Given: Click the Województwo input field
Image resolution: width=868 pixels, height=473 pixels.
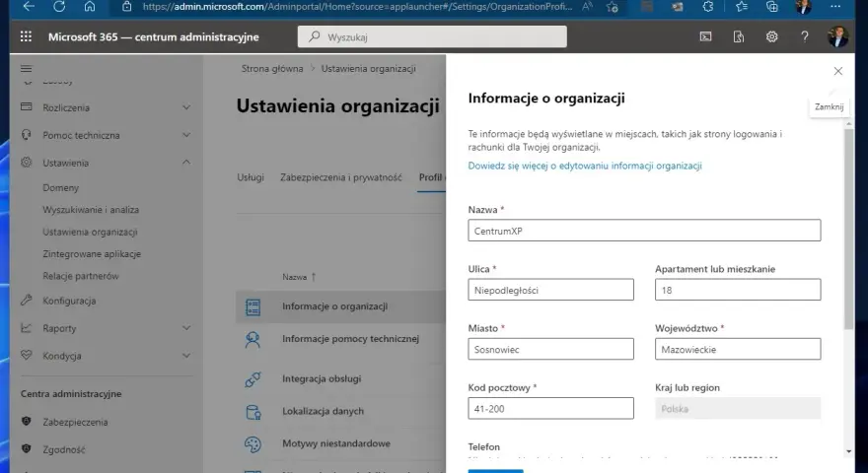Looking at the screenshot, I should tap(738, 349).
